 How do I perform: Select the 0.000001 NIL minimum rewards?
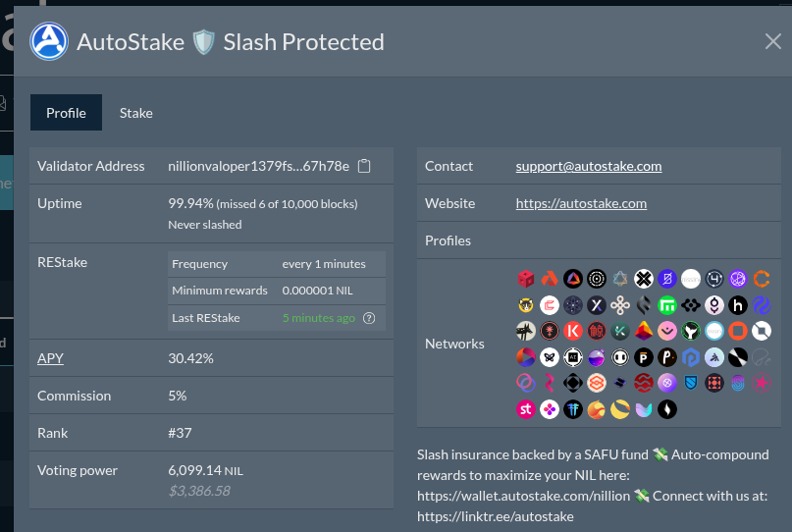pyautogui.click(x=317, y=291)
